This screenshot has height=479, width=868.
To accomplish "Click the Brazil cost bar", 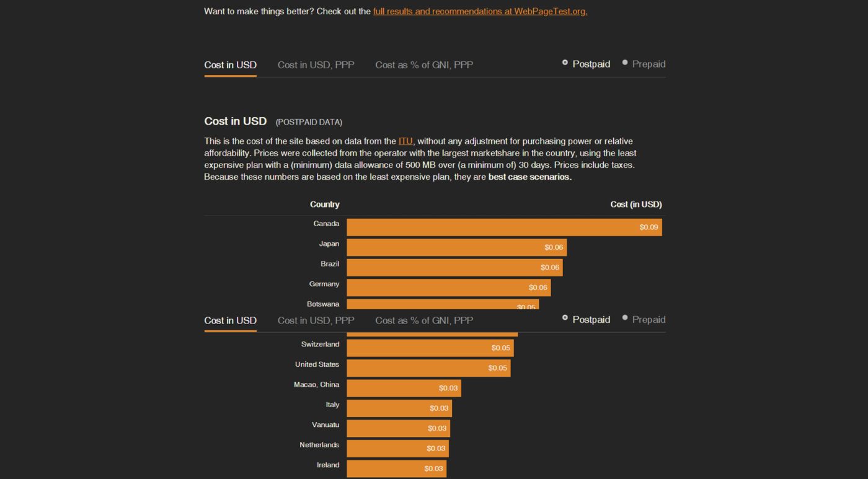I will pyautogui.click(x=454, y=268).
